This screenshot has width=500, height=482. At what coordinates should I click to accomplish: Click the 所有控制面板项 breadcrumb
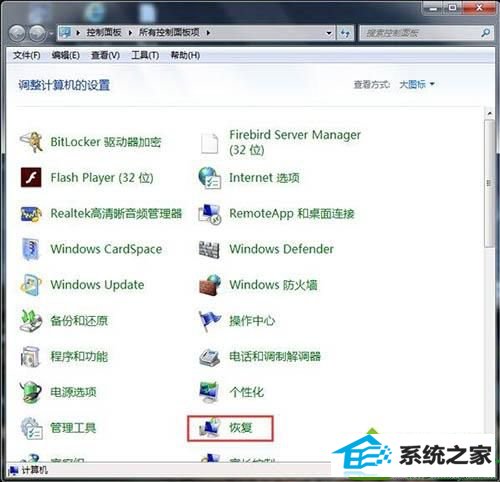[169, 32]
